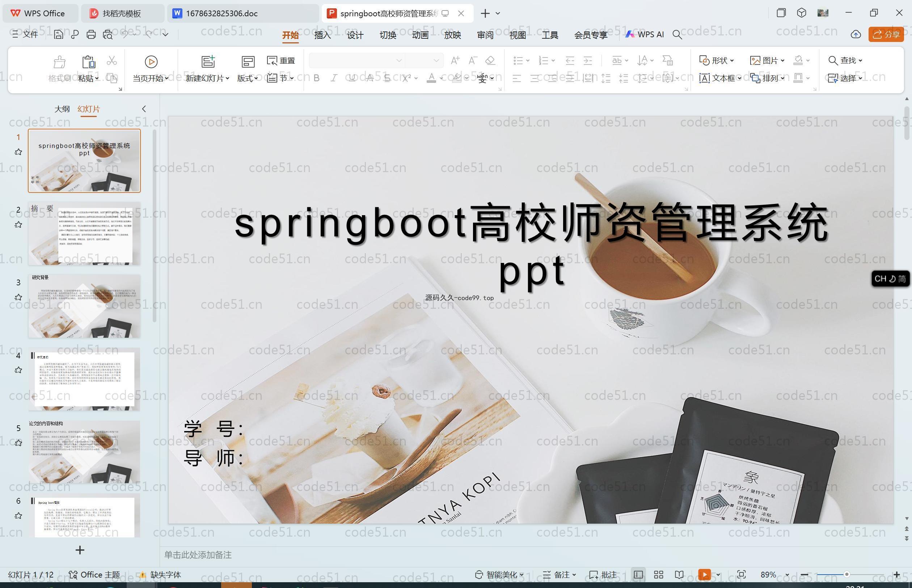Open the Transitions (切换) ribbon tab
The height and width of the screenshot is (588, 912).
tap(388, 35)
